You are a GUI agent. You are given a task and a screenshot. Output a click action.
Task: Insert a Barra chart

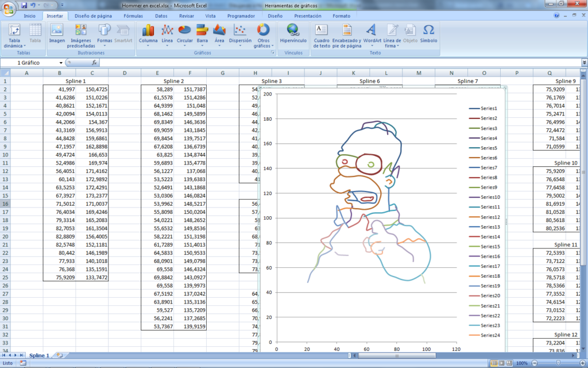[202, 36]
